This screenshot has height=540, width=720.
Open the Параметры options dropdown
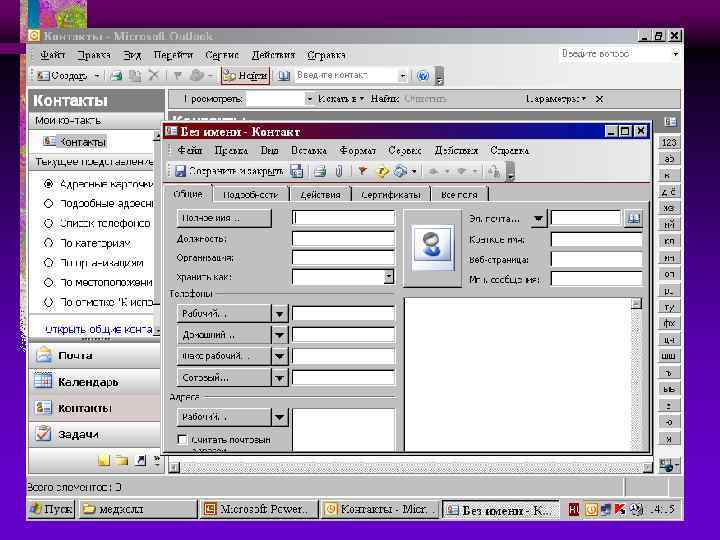click(x=556, y=99)
